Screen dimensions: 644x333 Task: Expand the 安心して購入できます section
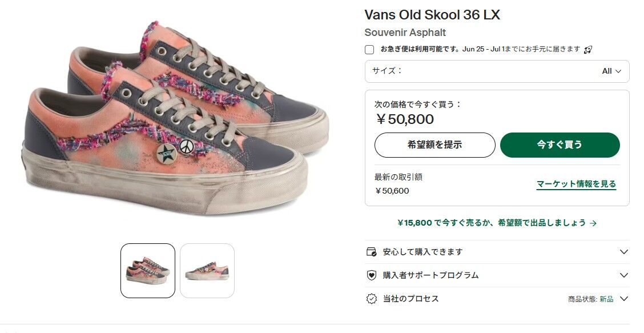click(x=497, y=251)
